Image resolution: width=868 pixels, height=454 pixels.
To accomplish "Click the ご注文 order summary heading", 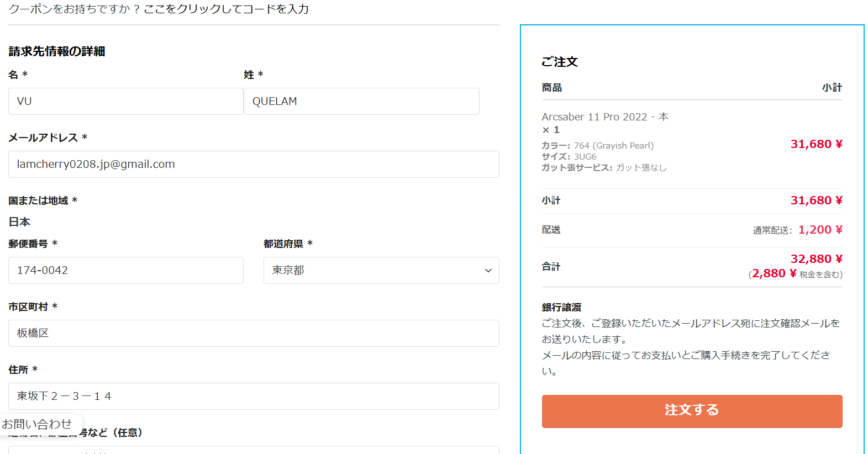I will [x=559, y=62].
